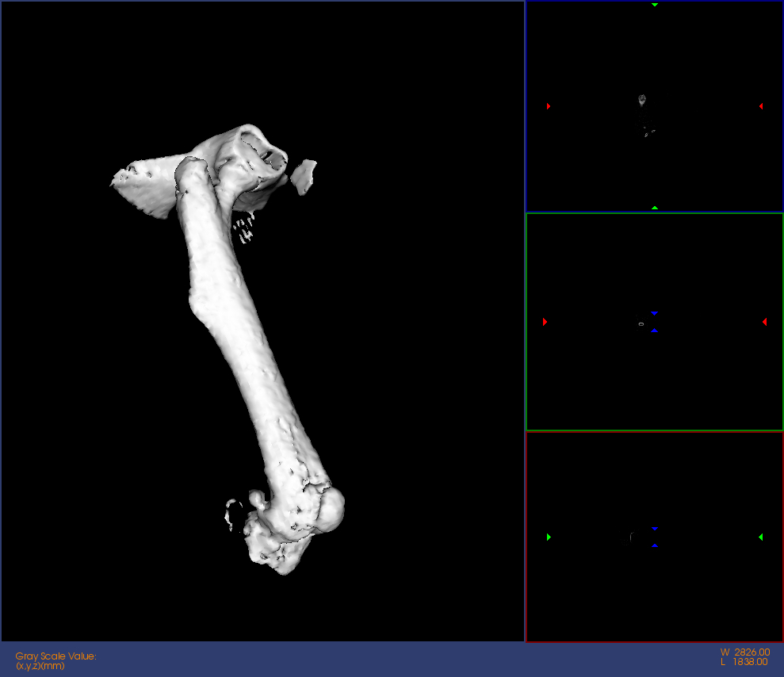Select the right red arrow in blue-bordered view
Screen dimensions: 784x677
point(761,106)
